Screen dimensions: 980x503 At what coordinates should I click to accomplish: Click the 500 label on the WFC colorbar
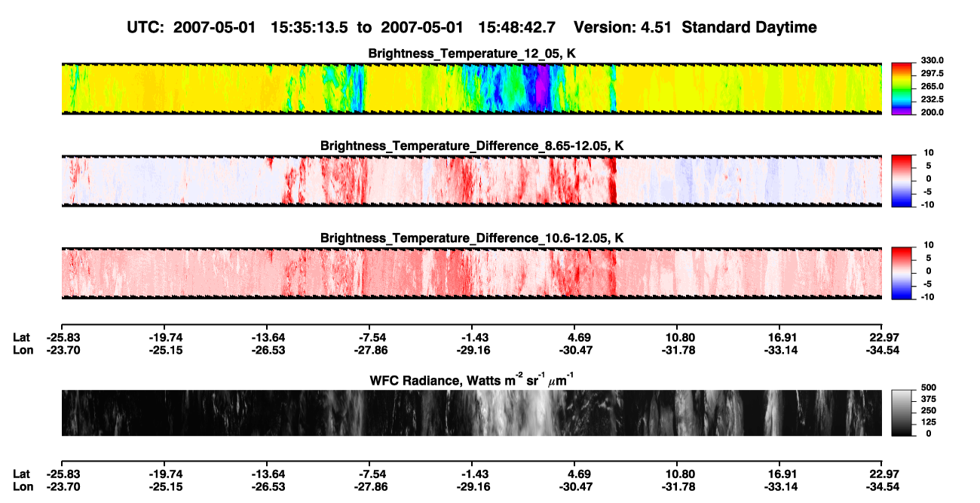(928, 387)
